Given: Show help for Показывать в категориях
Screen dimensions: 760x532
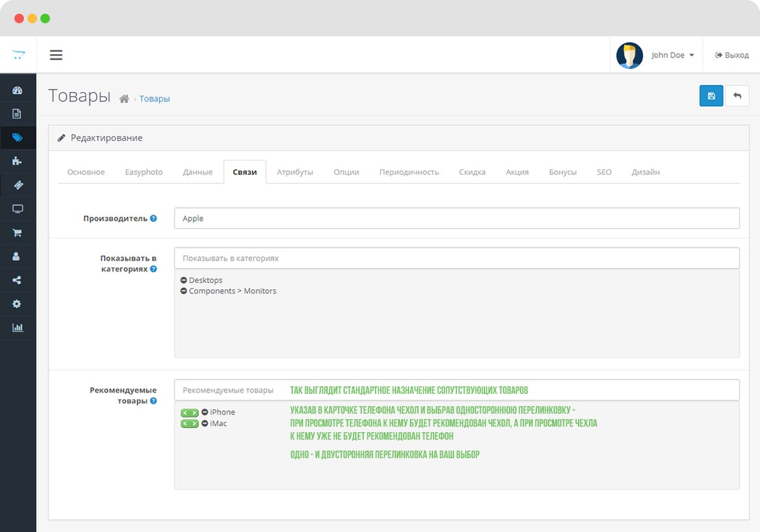Looking at the screenshot, I should tap(153, 269).
